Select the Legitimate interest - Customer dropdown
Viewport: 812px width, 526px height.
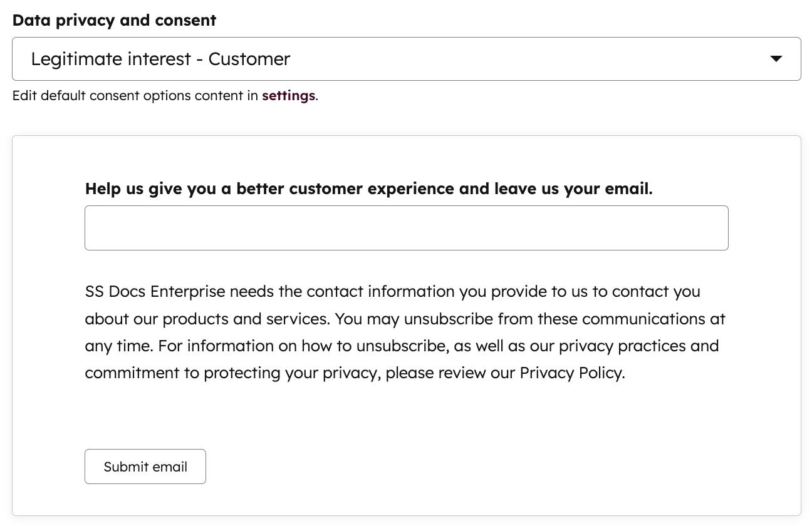coord(406,58)
